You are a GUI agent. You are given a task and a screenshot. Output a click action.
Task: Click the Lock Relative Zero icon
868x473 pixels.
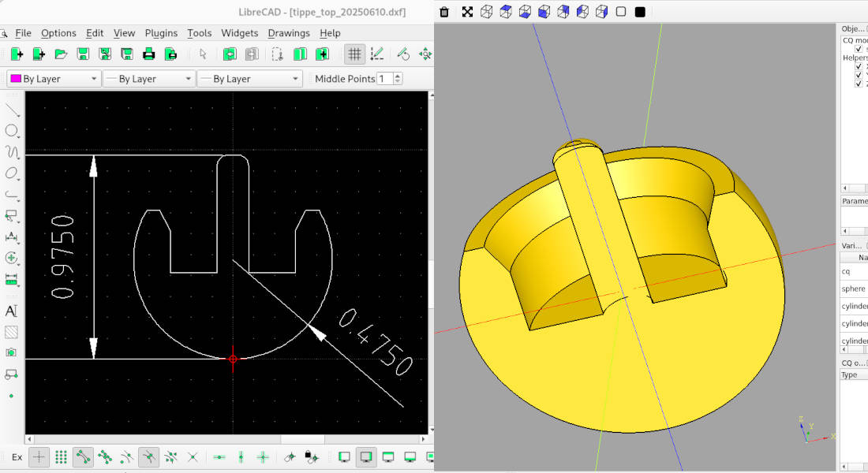coord(312,457)
